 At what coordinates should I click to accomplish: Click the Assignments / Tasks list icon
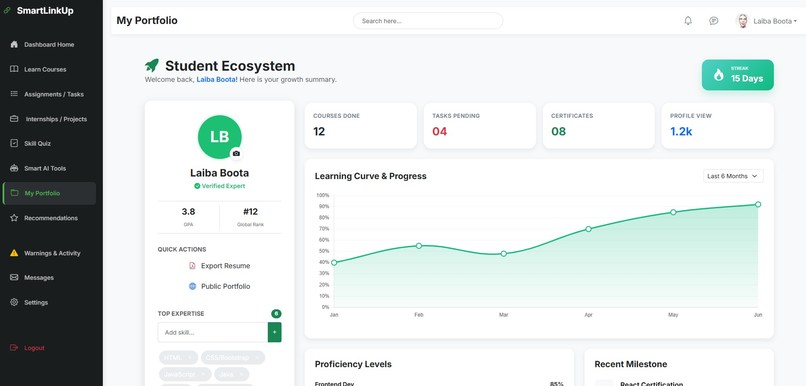(x=14, y=94)
